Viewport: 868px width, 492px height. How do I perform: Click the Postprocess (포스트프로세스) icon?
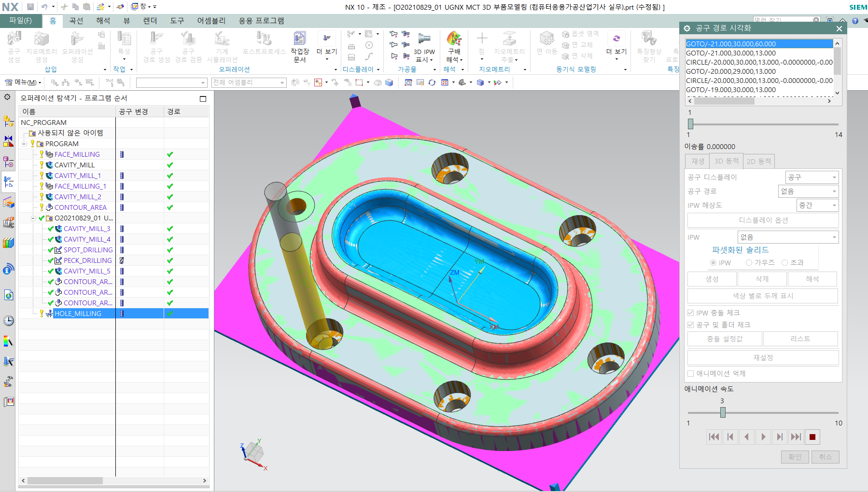[x=264, y=39]
